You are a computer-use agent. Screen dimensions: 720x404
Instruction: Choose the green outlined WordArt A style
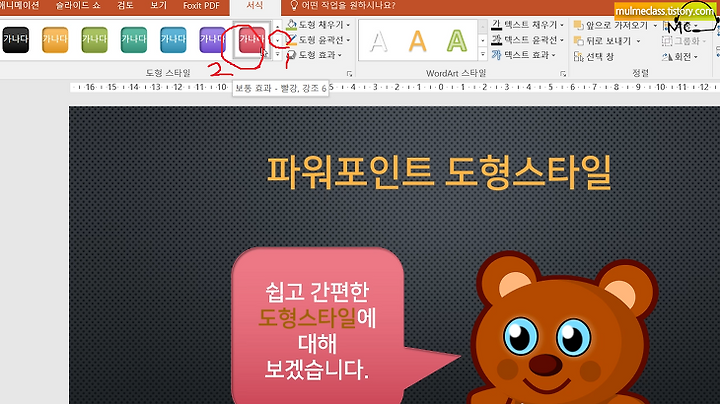pyautogui.click(x=456, y=41)
